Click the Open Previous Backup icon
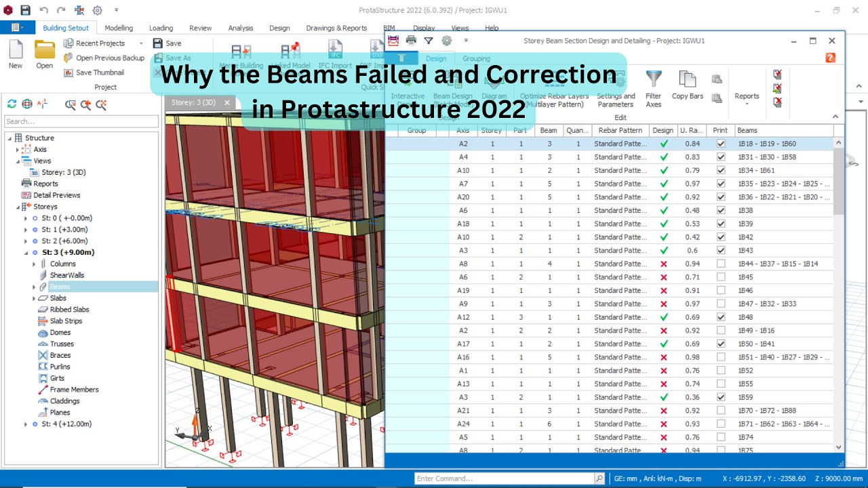This screenshot has height=488, width=868. click(68, 58)
